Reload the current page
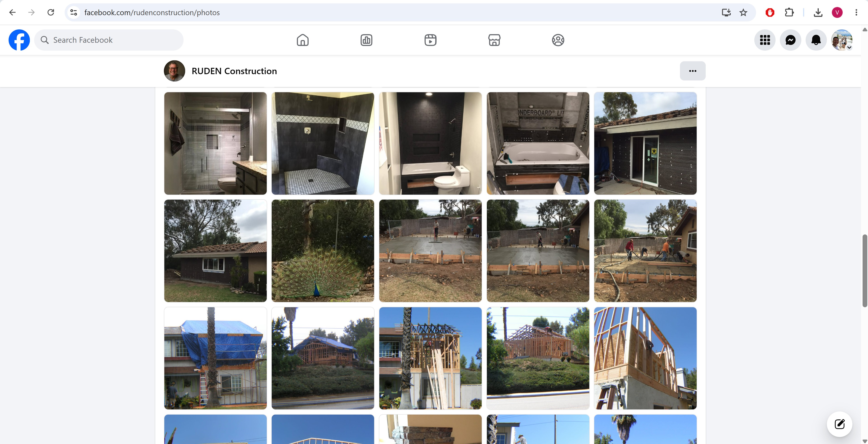 click(x=51, y=12)
